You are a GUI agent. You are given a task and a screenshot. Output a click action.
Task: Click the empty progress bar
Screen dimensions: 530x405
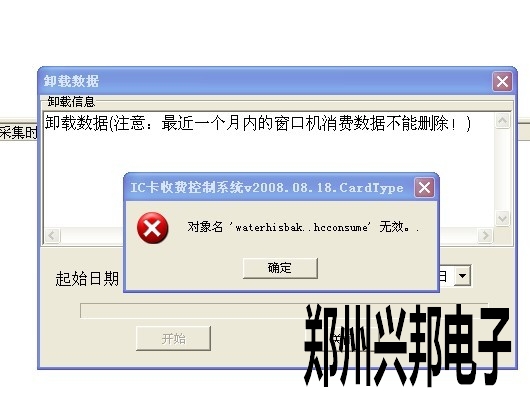click(284, 311)
